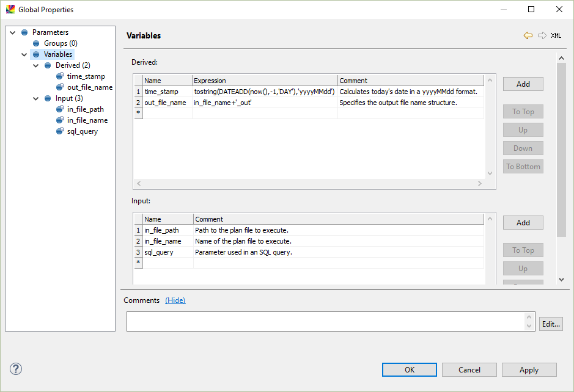Open the XML view
Screen dimensions: 574x392
pos(556,35)
